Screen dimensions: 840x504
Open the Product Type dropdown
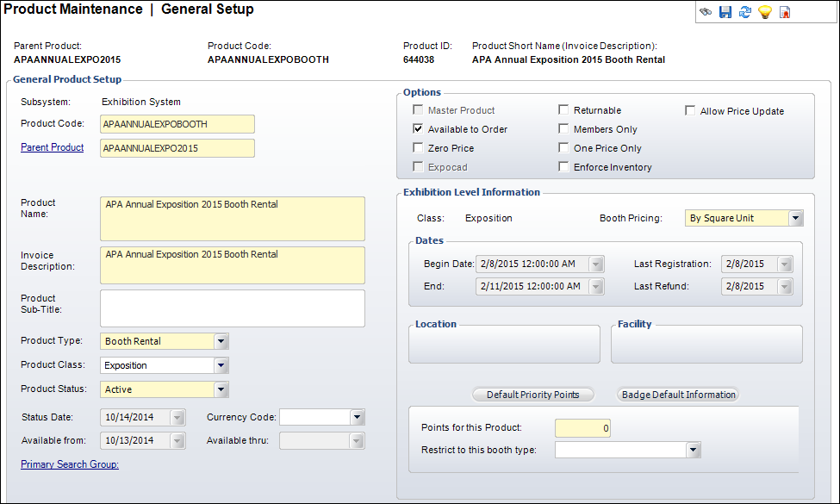point(221,341)
